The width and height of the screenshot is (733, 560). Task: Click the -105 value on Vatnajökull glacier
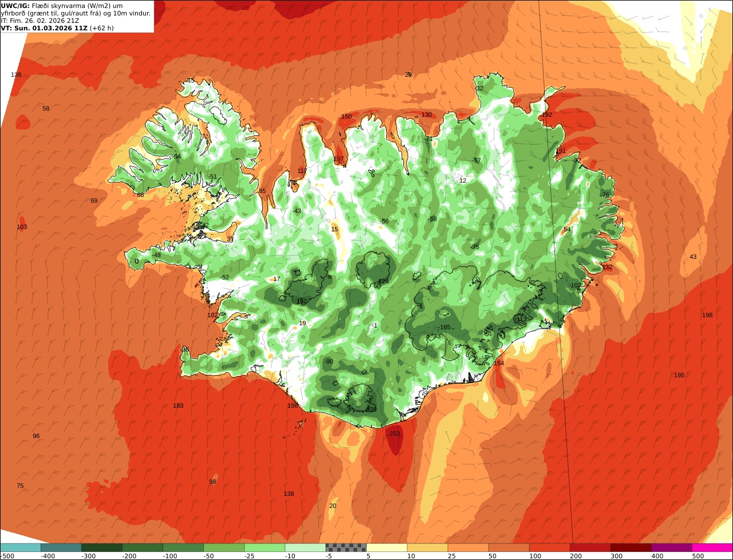pos(444,328)
